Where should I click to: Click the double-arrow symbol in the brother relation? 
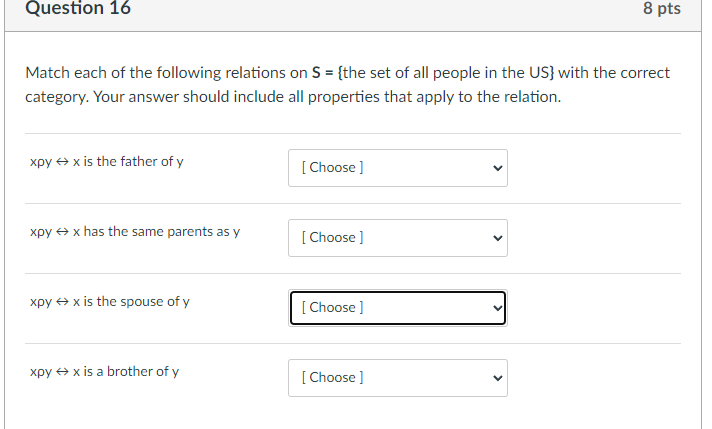click(62, 372)
